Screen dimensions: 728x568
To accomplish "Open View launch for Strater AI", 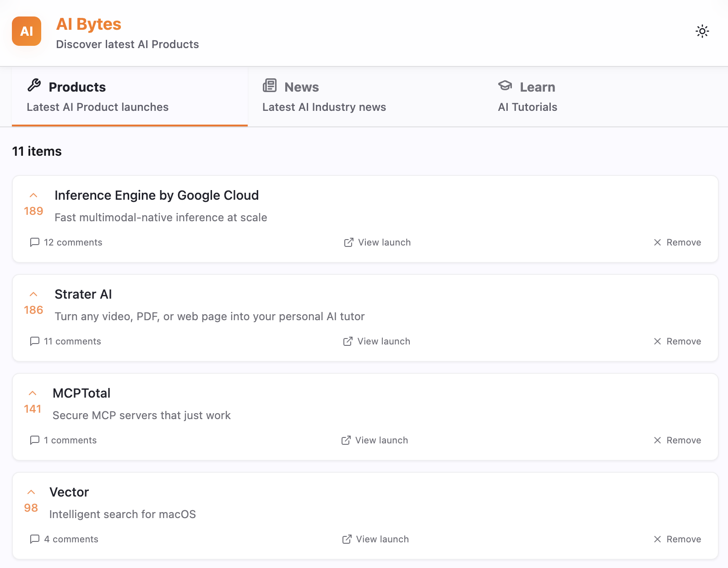I will [x=377, y=341].
